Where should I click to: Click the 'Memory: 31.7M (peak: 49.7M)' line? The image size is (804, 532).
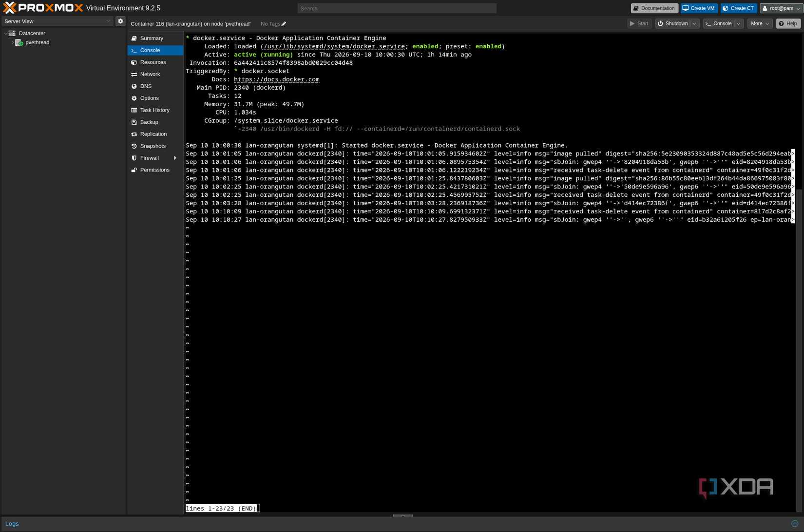pyautogui.click(x=254, y=104)
